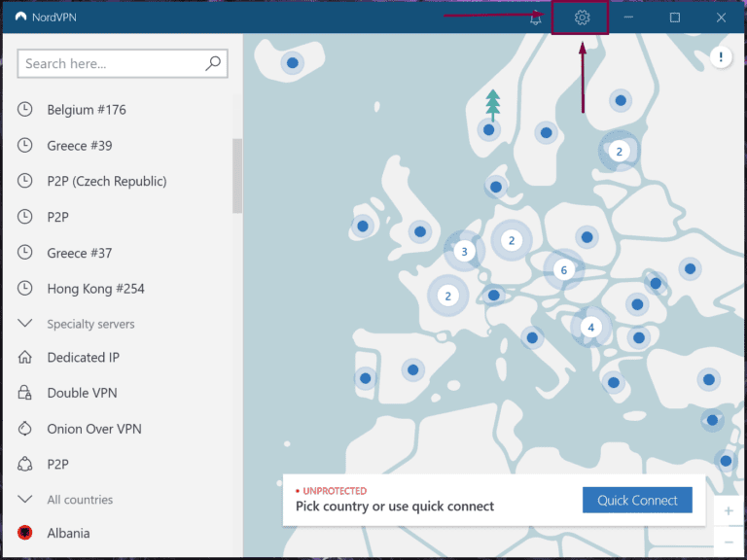The image size is (747, 560).
Task: Open settings via the gear icon
Action: (x=582, y=17)
